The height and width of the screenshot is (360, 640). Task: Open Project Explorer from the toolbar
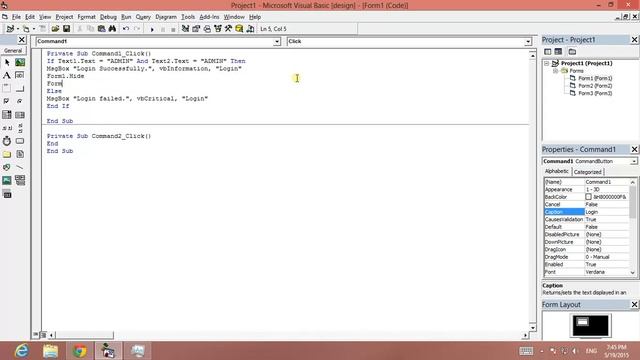[x=185, y=29]
